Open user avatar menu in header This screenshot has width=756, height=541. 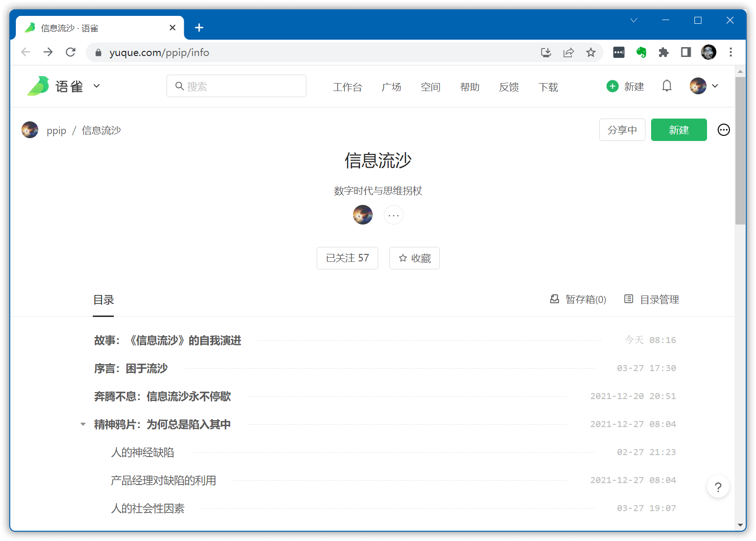[704, 86]
